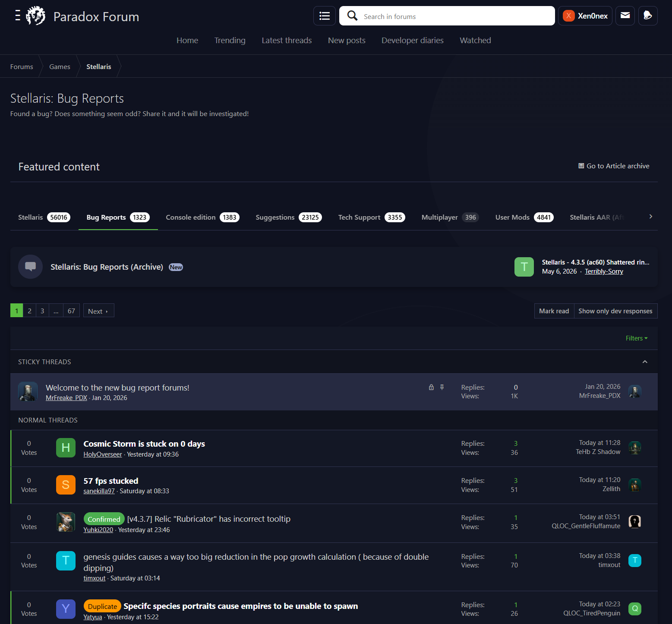Expand the Filters dropdown
The height and width of the screenshot is (624, 672).
tap(637, 338)
